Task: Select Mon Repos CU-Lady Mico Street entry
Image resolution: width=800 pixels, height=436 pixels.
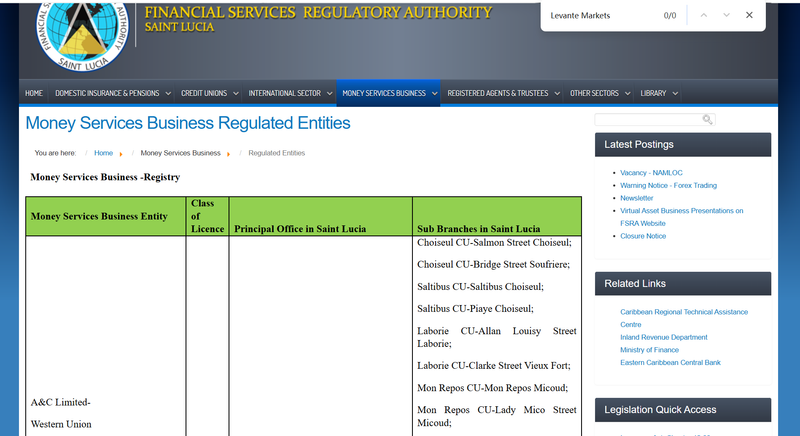Action: click(496, 416)
